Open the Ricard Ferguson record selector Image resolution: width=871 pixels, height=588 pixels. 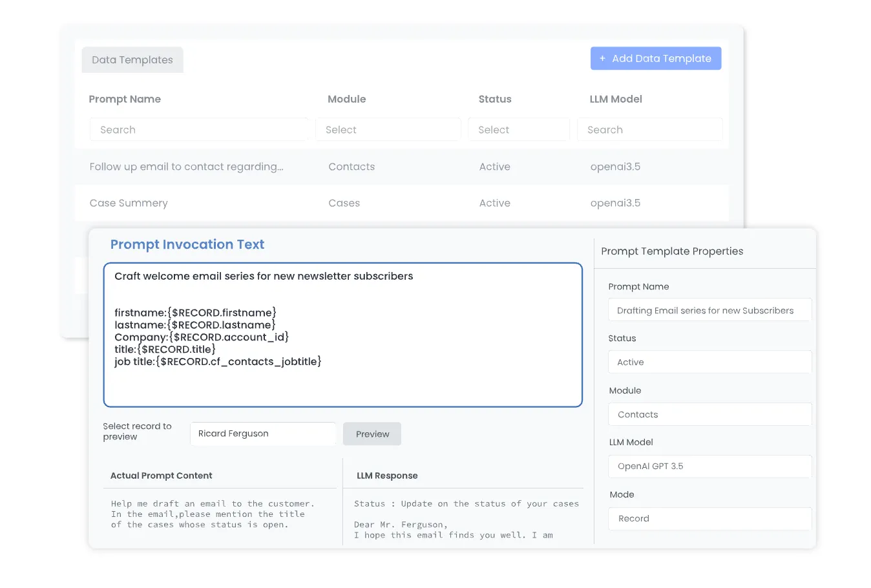[263, 434]
